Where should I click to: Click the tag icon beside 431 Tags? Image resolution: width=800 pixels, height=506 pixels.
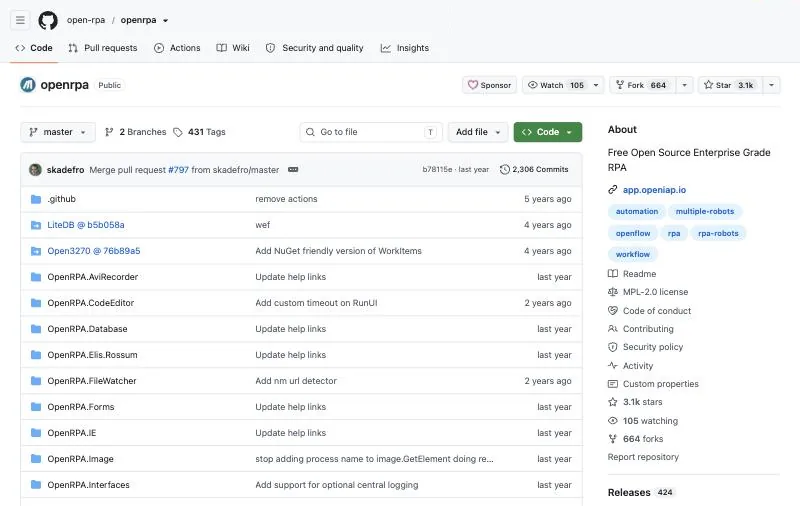coord(178,132)
